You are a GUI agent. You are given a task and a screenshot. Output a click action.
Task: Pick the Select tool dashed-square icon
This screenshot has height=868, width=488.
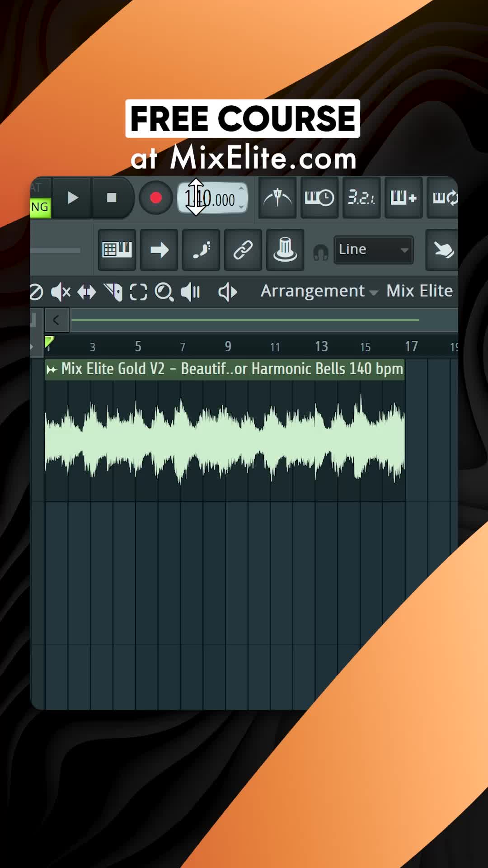coord(138,292)
